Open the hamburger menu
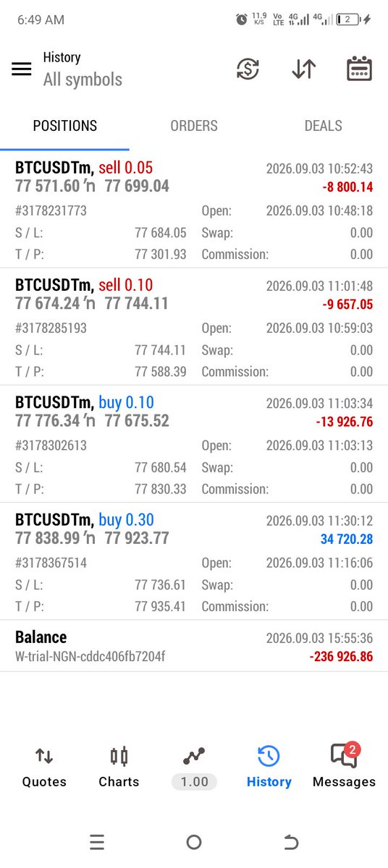 click(x=22, y=69)
